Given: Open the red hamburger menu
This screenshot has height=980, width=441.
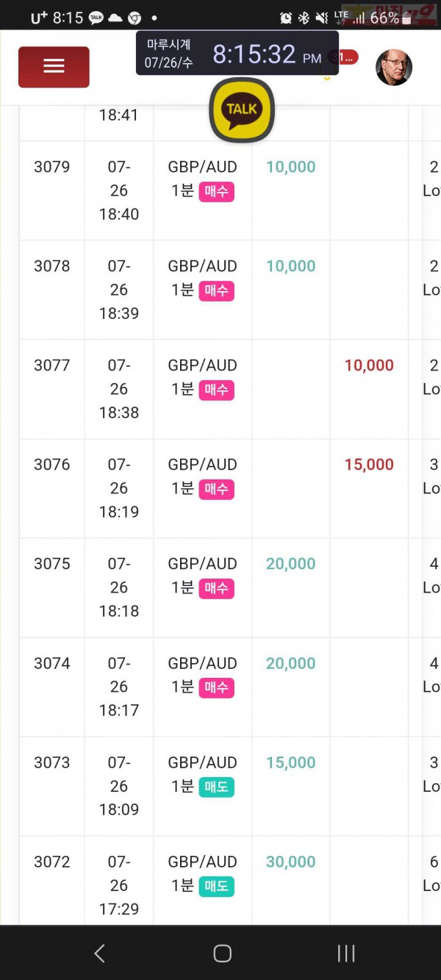Looking at the screenshot, I should [54, 67].
